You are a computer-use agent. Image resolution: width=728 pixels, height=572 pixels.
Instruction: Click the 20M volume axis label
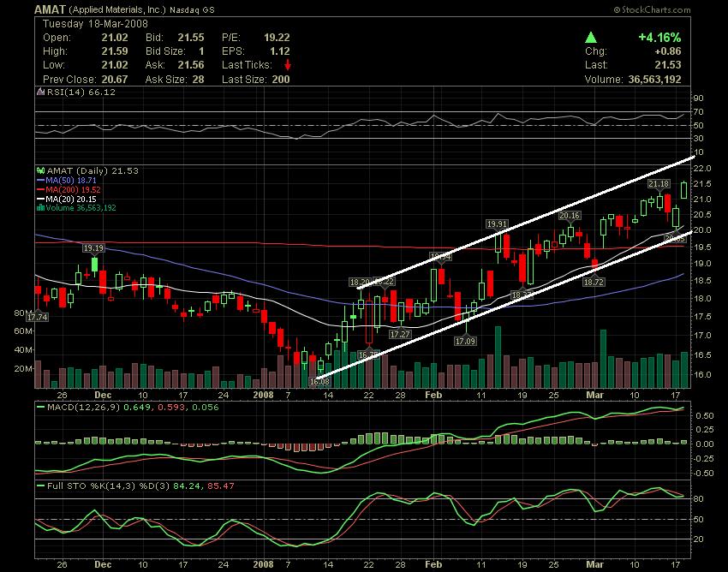[x=23, y=369]
